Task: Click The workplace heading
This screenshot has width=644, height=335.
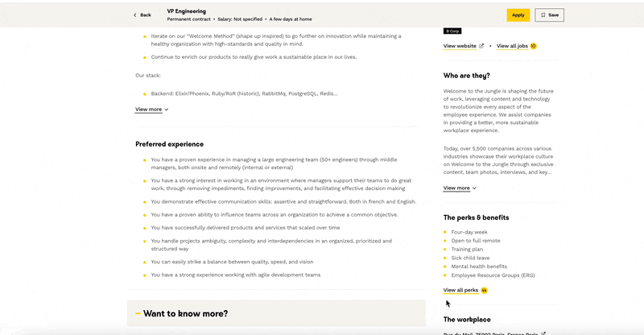Action: 467,320
